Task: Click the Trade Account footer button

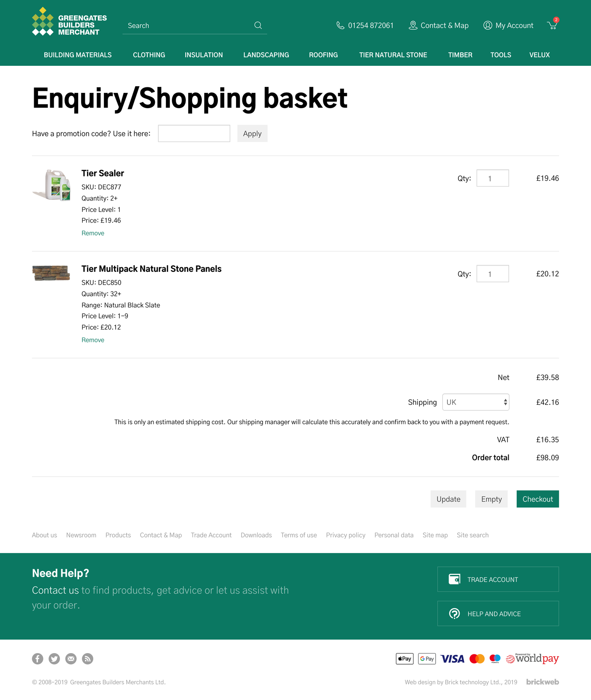Action: 498,579
